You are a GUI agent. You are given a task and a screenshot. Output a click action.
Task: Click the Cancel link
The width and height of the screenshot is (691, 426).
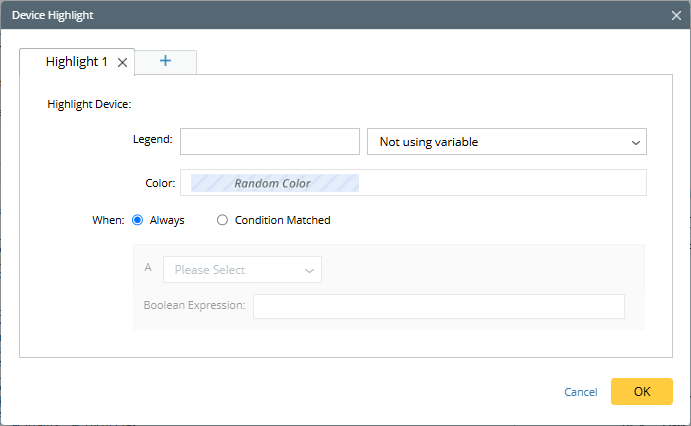(581, 392)
